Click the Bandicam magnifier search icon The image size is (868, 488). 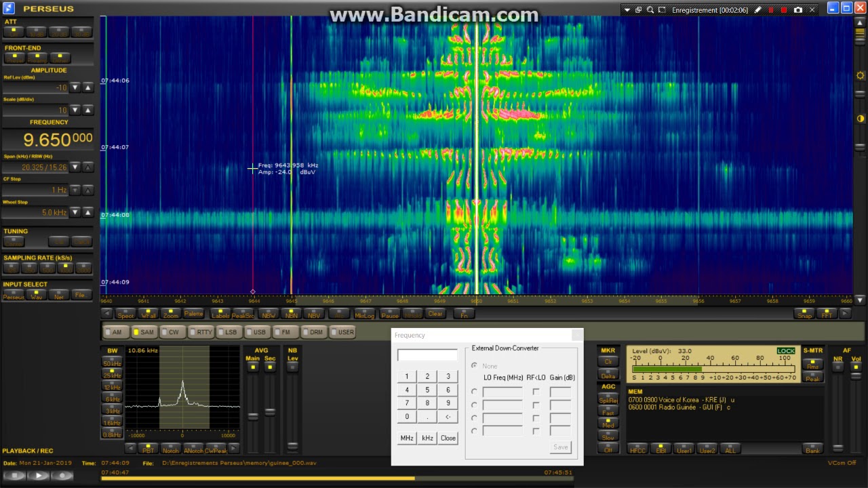650,10
